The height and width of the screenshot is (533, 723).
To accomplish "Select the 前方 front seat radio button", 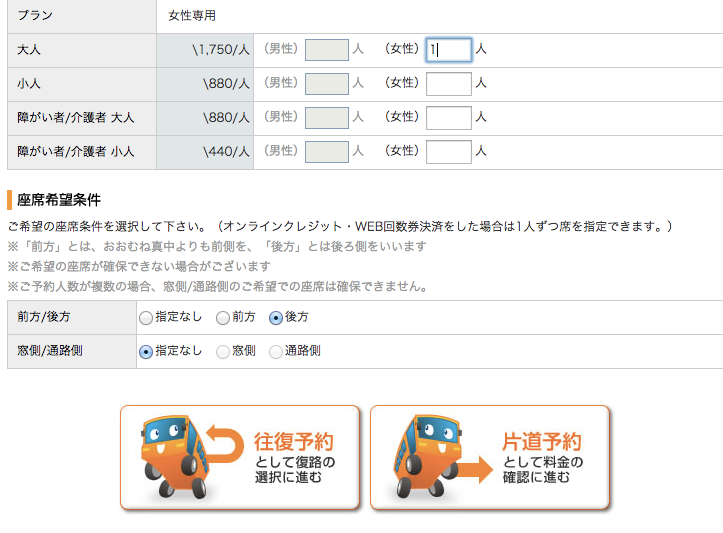I will point(223,318).
